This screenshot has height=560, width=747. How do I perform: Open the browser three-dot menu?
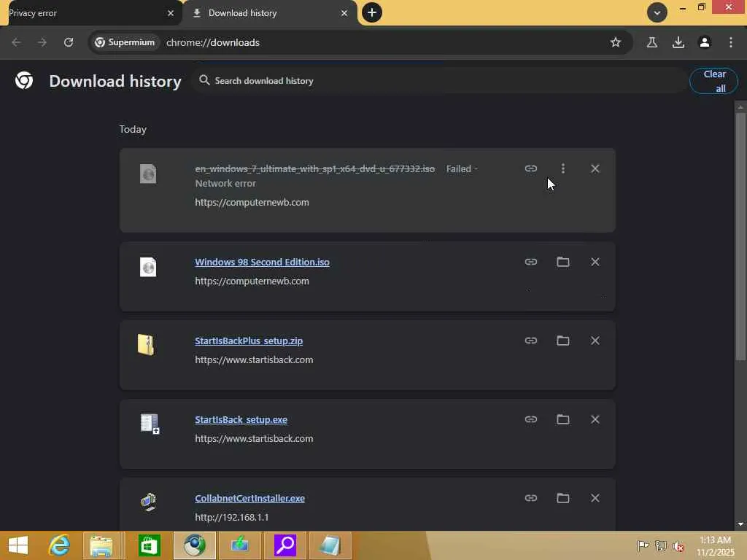coord(731,42)
